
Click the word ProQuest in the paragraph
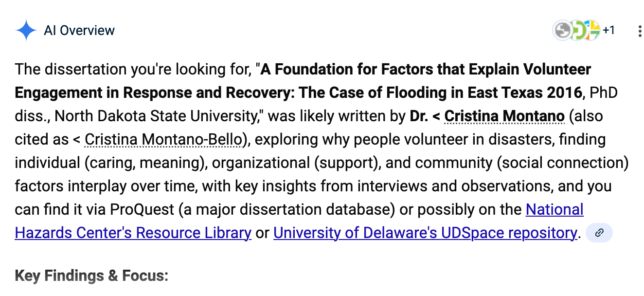142,210
